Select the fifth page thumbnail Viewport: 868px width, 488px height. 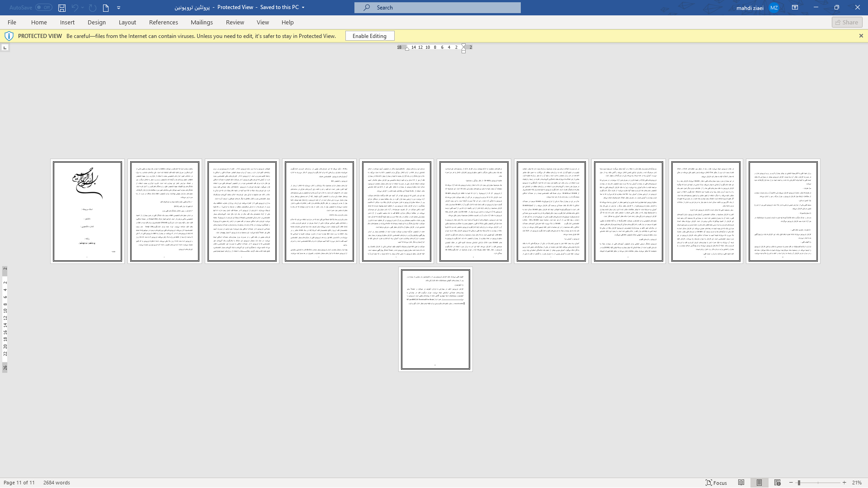tap(396, 211)
